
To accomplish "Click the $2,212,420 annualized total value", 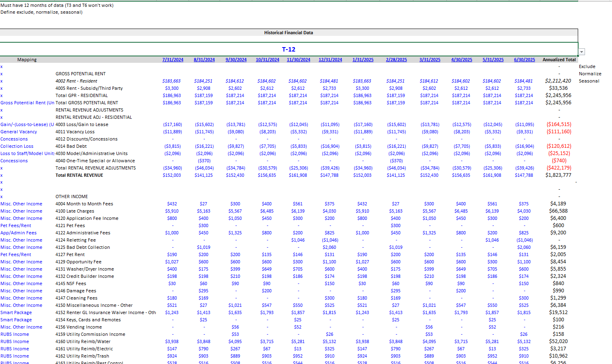I will click(x=558, y=81).
